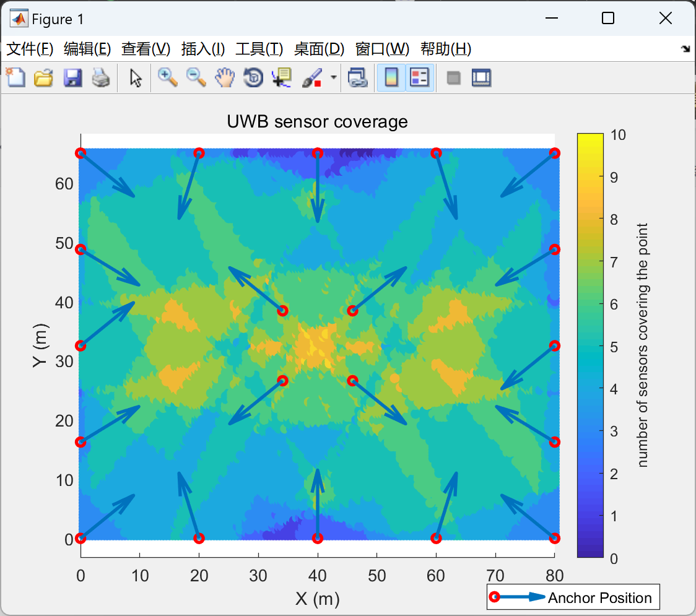The width and height of the screenshot is (696, 616).
Task: Click the Link Plot icon
Action: (358, 77)
